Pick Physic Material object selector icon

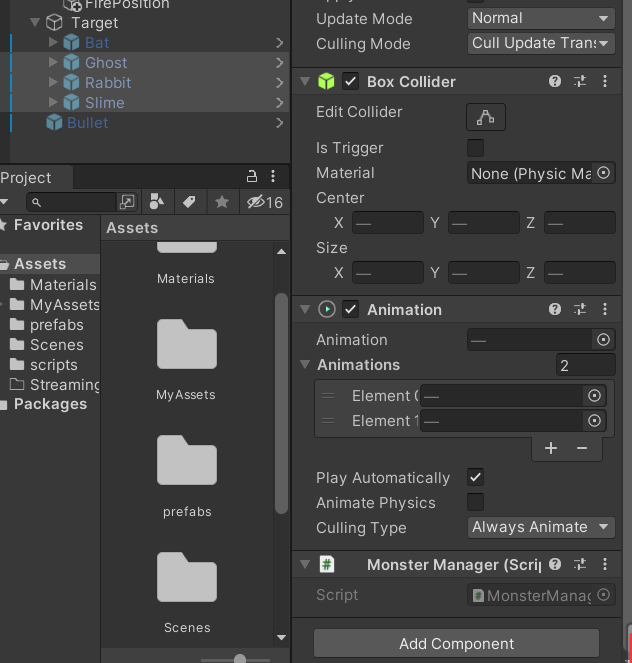click(x=603, y=173)
